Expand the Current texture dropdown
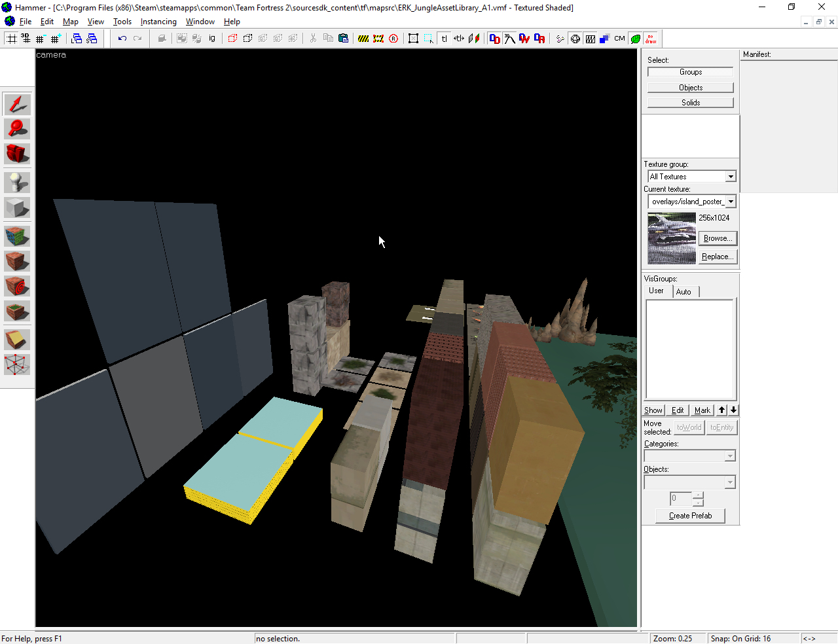The height and width of the screenshot is (644, 838). tap(731, 202)
